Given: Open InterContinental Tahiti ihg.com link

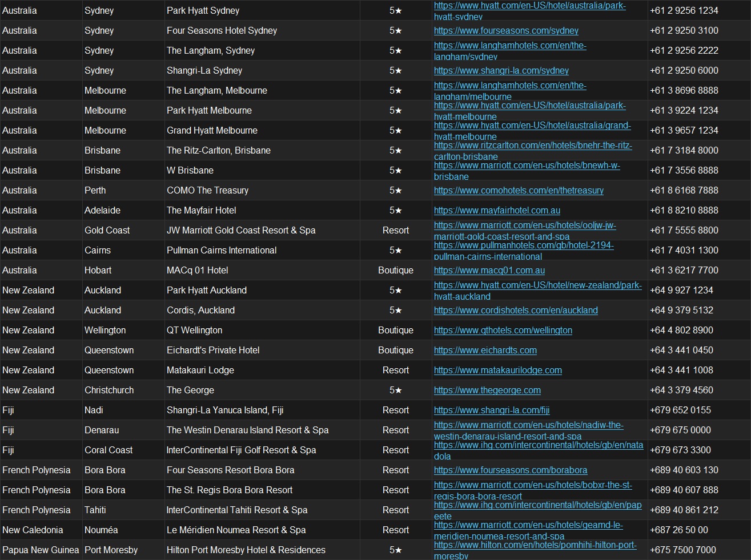Looking at the screenshot, I should pyautogui.click(x=538, y=510).
